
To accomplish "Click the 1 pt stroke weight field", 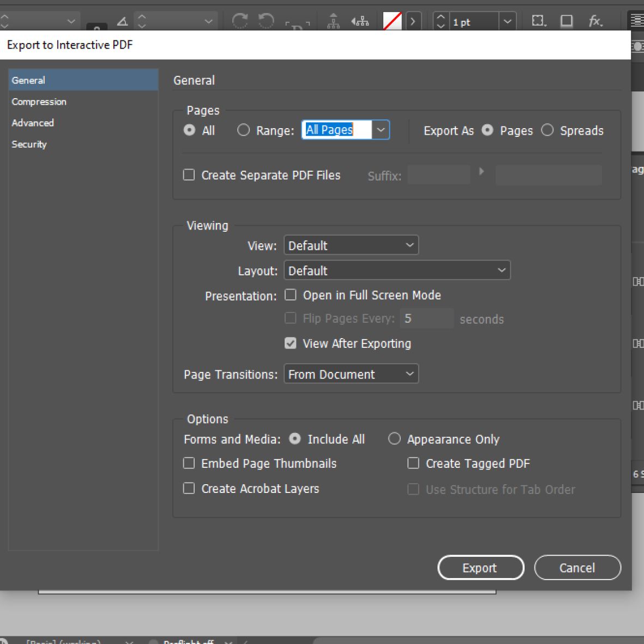I will pos(473,21).
